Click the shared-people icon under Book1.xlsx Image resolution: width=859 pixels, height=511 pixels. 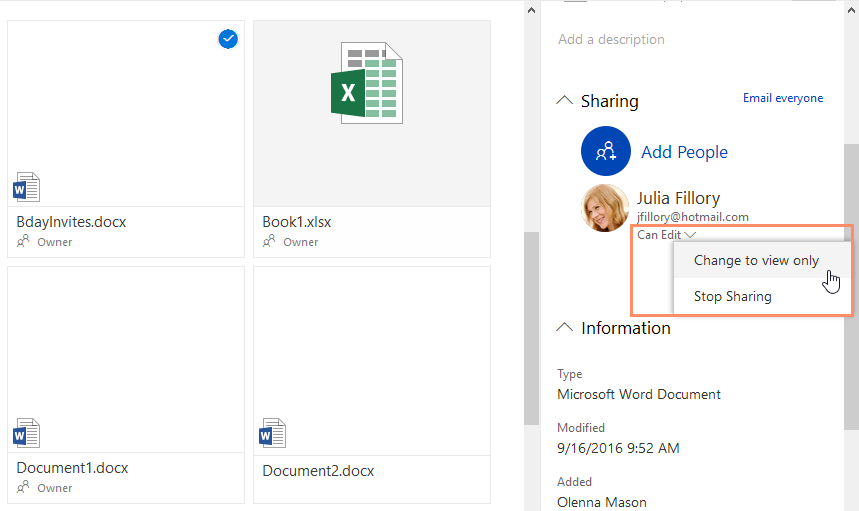click(x=270, y=242)
